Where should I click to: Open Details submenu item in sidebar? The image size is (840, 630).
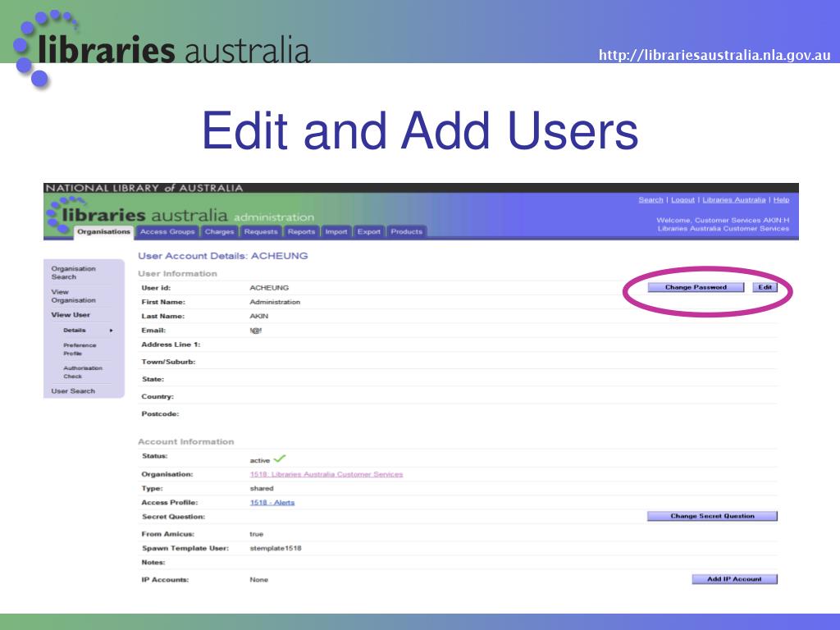(75, 331)
